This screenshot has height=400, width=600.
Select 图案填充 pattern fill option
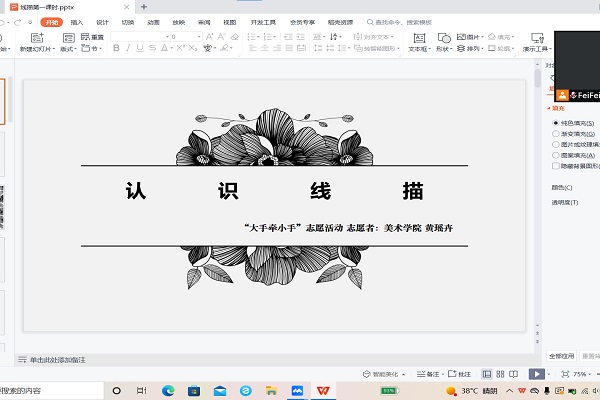point(577,155)
